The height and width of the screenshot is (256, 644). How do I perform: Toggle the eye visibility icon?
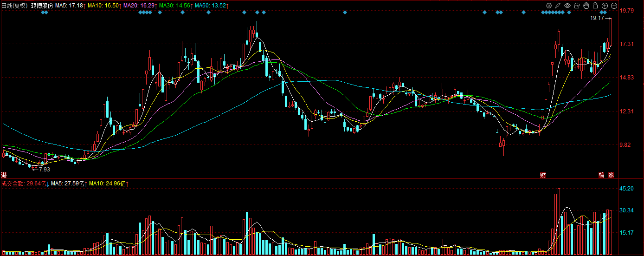pos(567,6)
